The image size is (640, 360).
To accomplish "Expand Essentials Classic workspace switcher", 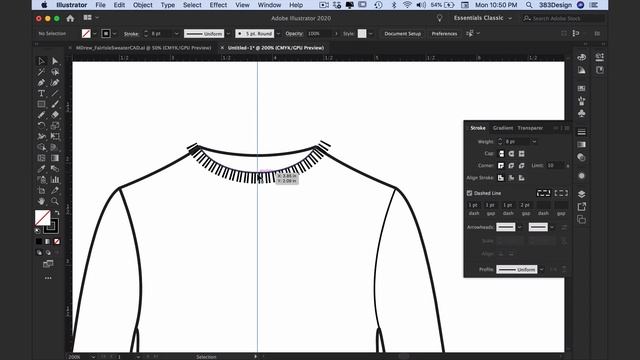I will point(482,18).
